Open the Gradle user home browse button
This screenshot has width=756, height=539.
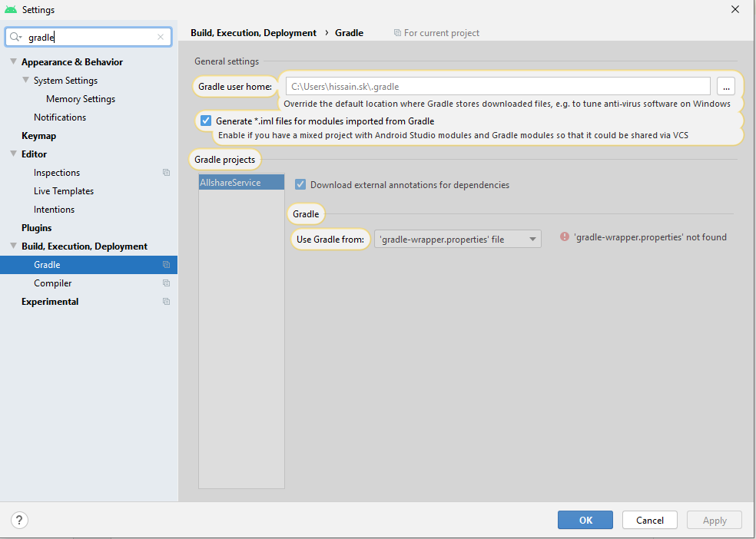click(725, 87)
